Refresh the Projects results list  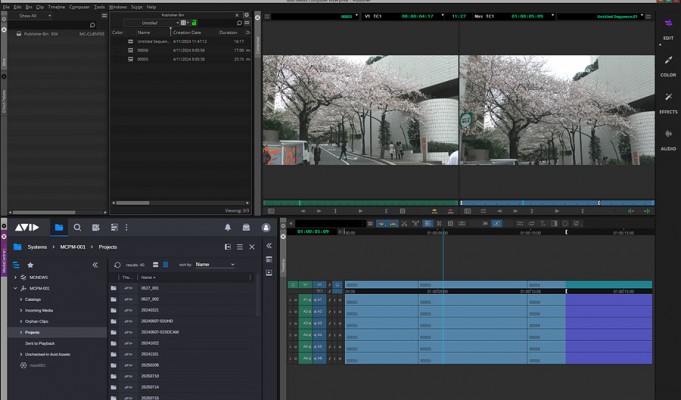(x=118, y=265)
